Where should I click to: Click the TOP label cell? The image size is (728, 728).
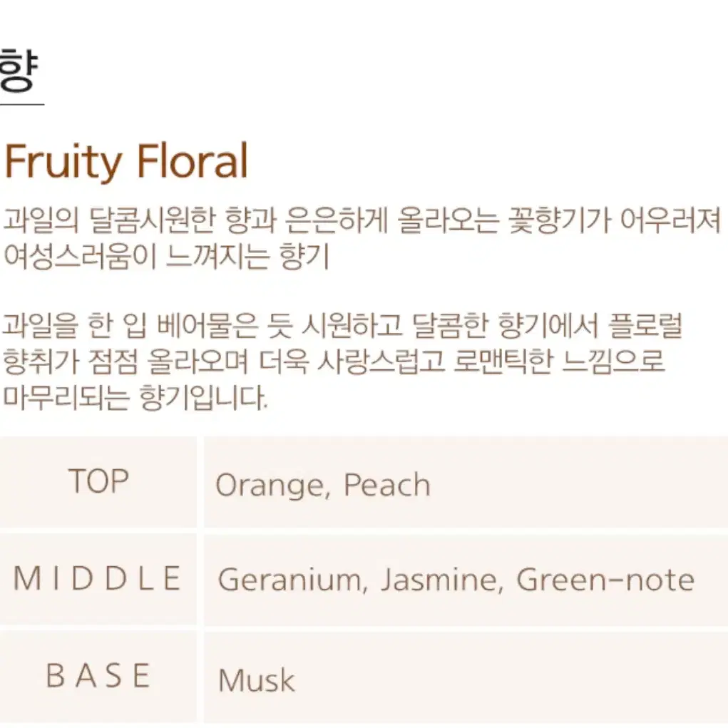(x=98, y=481)
